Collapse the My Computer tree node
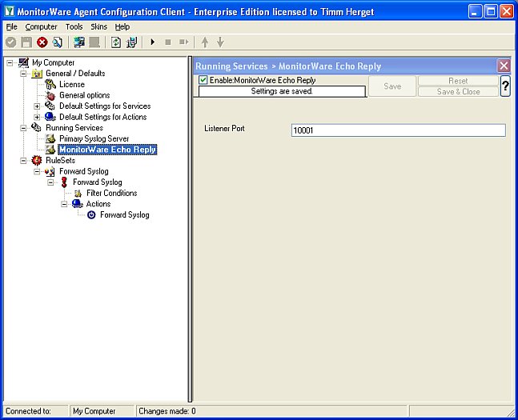This screenshot has width=518, height=420. click(x=10, y=62)
